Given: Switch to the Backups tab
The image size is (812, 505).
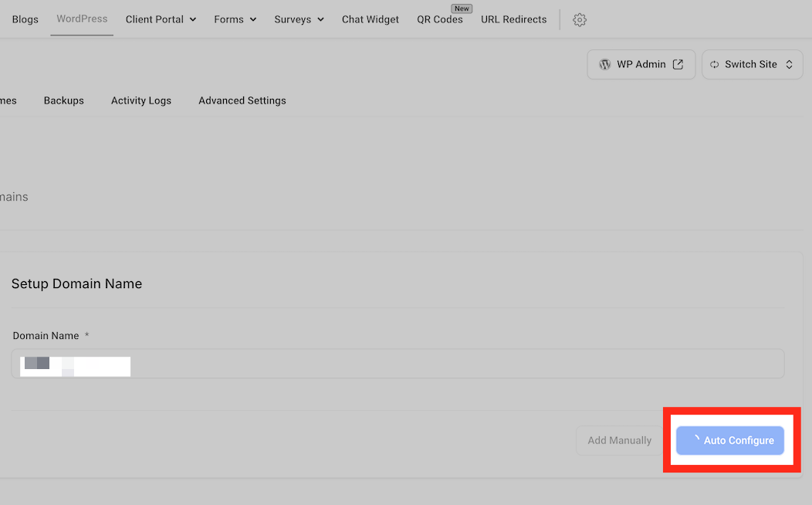Looking at the screenshot, I should click(x=64, y=100).
